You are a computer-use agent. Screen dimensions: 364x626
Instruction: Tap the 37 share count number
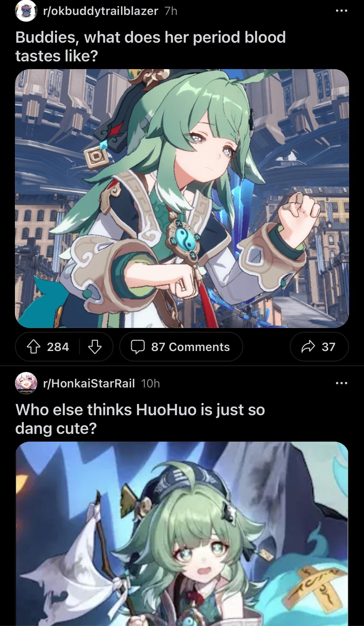pyautogui.click(x=329, y=347)
